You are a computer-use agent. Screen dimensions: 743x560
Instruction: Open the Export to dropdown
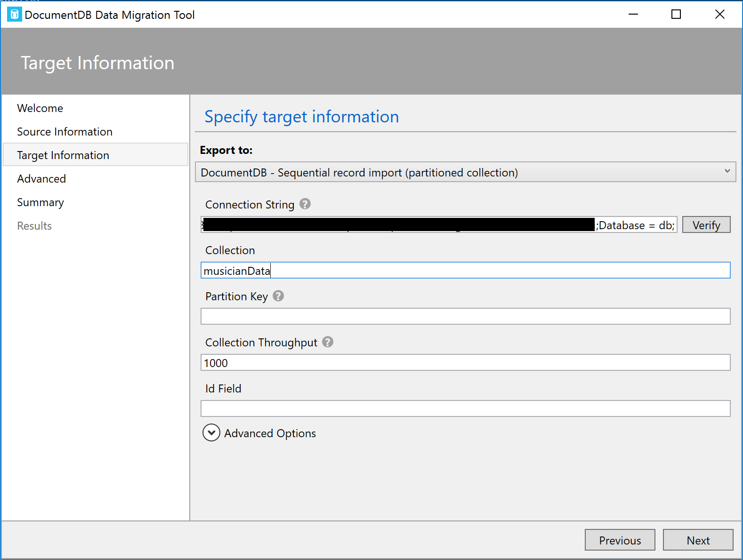pyautogui.click(x=465, y=172)
